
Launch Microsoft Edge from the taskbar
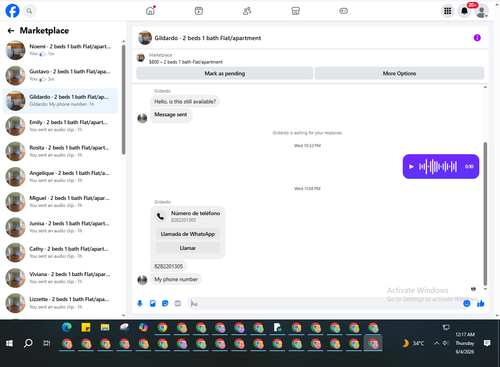(67, 328)
